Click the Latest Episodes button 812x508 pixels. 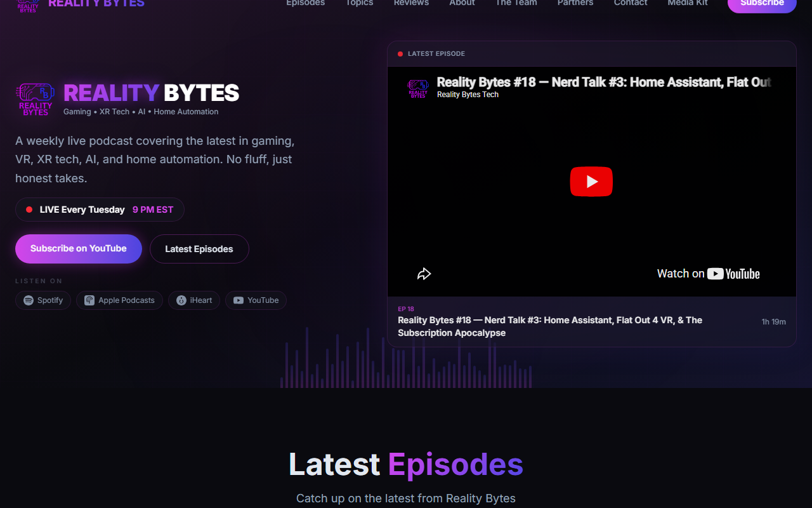coord(199,249)
